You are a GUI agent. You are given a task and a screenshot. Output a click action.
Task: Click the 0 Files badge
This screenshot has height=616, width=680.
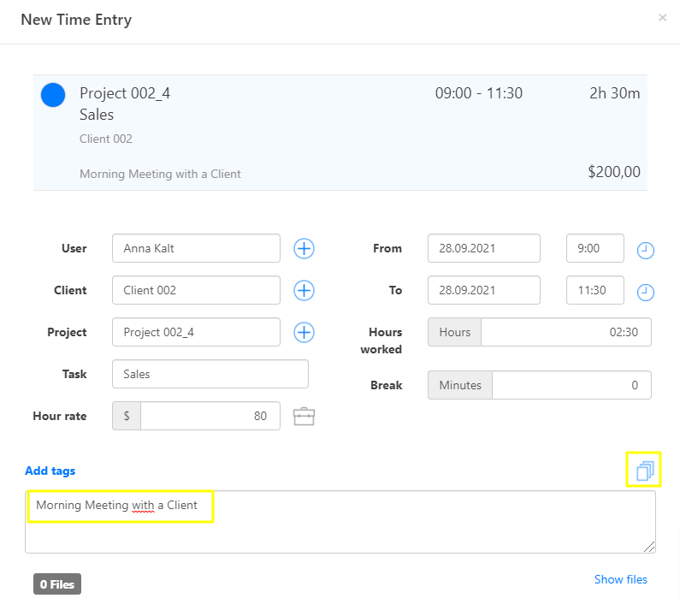(57, 584)
